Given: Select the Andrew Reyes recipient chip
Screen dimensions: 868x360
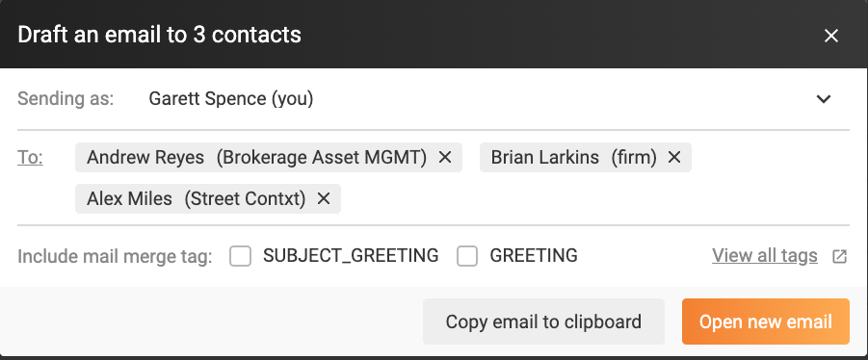Looking at the screenshot, I should point(256,158).
